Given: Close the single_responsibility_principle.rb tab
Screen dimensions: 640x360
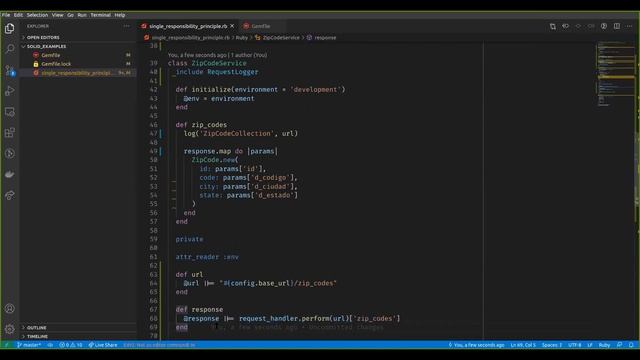Looking at the screenshot, I should [232, 26].
